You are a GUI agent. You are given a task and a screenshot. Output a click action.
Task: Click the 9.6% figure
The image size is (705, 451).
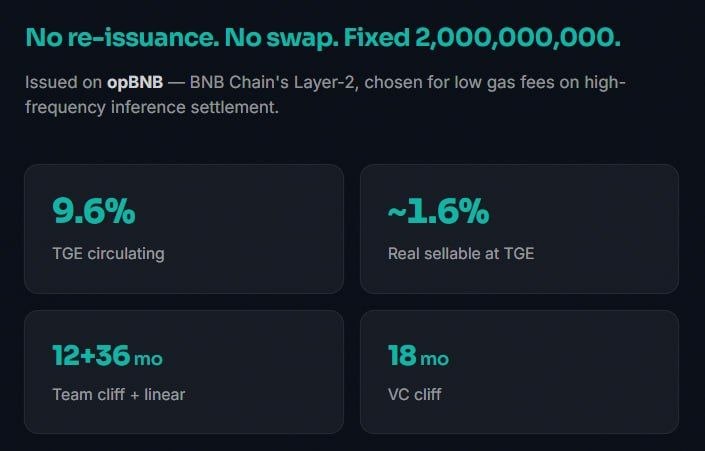94,211
